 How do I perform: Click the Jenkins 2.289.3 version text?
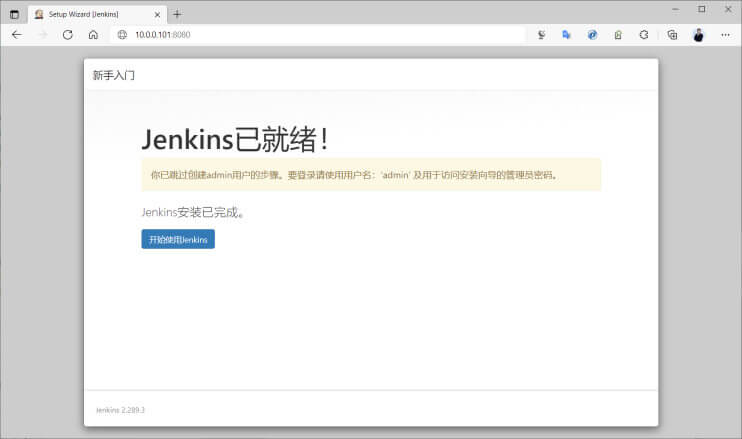120,410
